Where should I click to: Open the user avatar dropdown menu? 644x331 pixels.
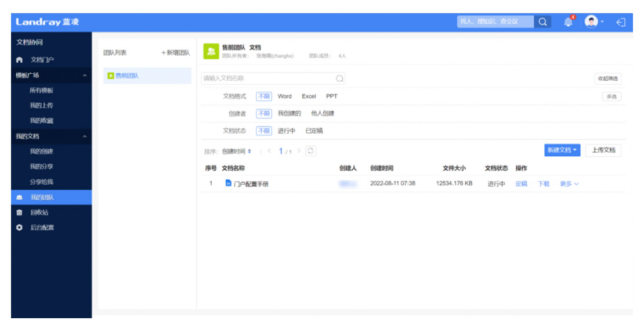594,22
